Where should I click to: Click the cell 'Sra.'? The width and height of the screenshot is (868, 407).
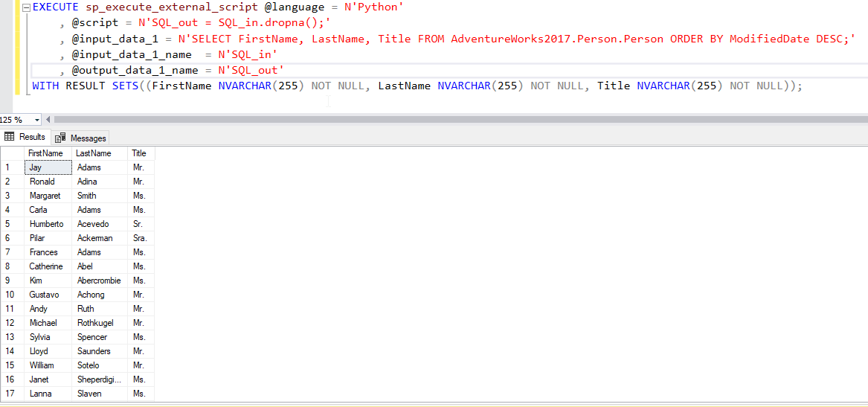141,238
